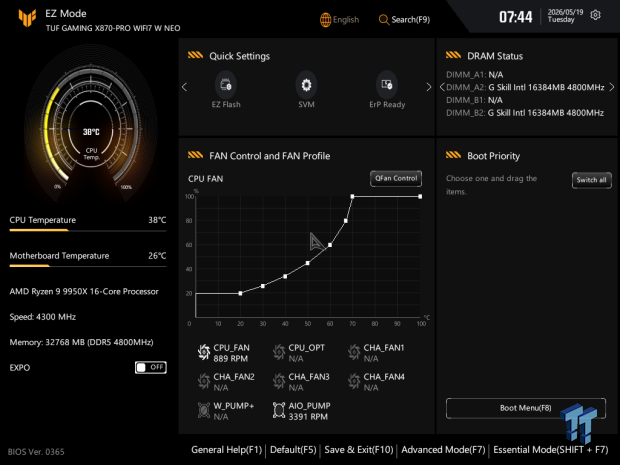Image resolution: width=620 pixels, height=465 pixels.
Task: Click left chevron in DRAM Status panel
Action: [x=442, y=87]
